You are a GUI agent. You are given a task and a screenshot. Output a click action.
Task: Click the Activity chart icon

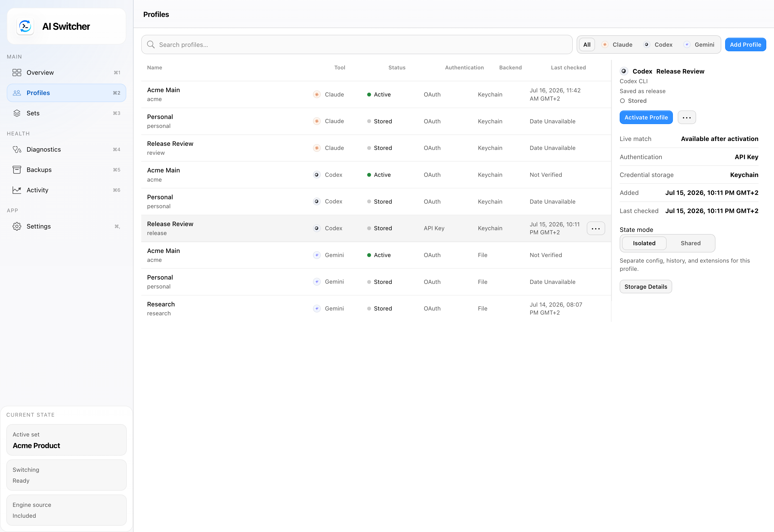[17, 190]
